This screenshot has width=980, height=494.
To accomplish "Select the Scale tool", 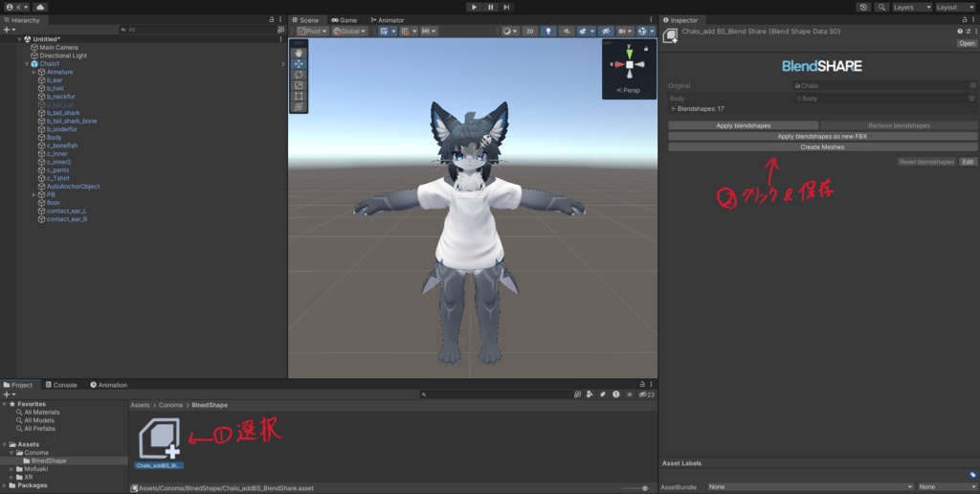I will (x=299, y=85).
